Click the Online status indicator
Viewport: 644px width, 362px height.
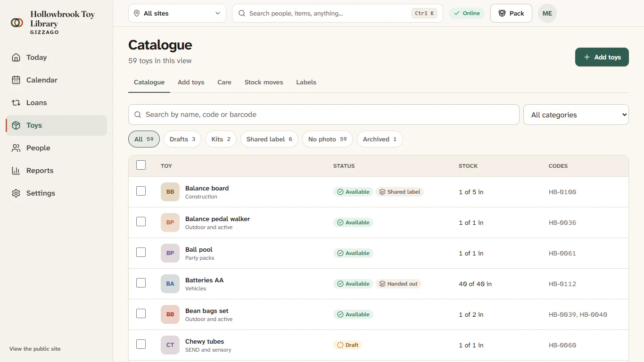467,13
